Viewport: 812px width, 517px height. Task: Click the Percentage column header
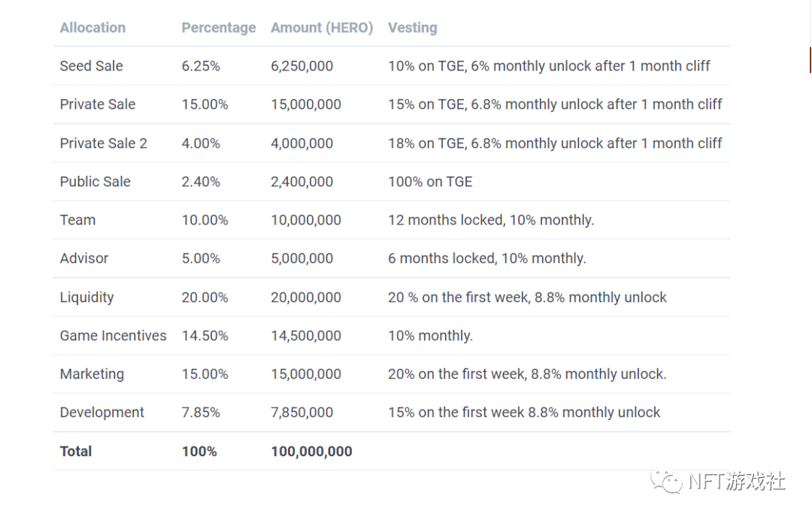[x=218, y=28]
